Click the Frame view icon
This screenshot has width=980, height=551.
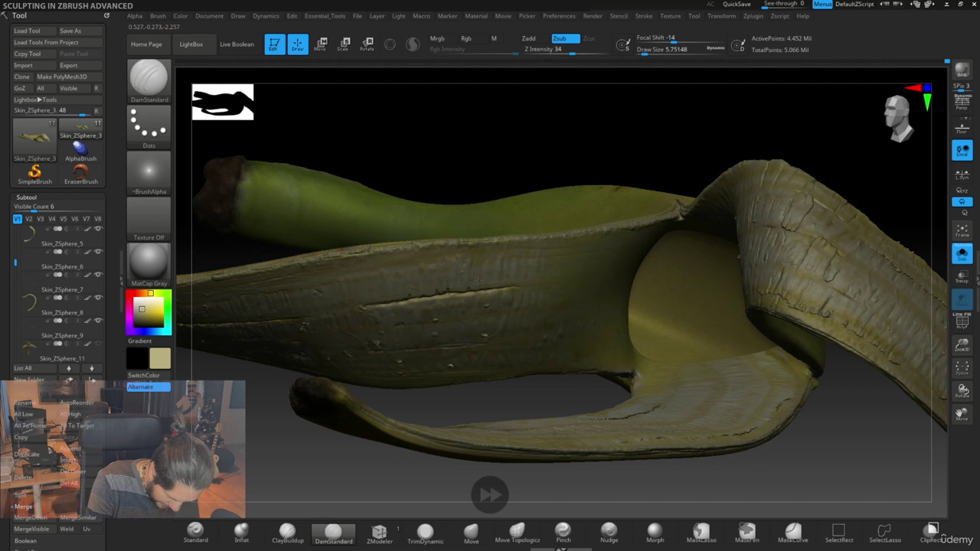[x=962, y=230]
